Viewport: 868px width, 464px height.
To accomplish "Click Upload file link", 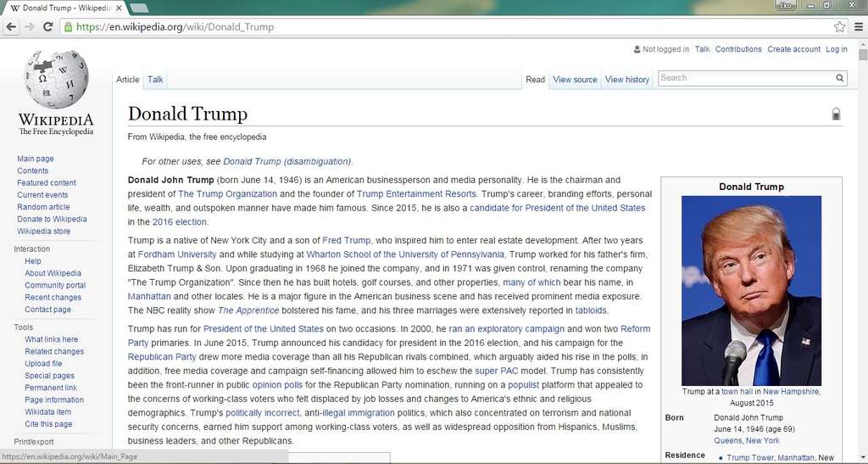I will click(43, 364).
